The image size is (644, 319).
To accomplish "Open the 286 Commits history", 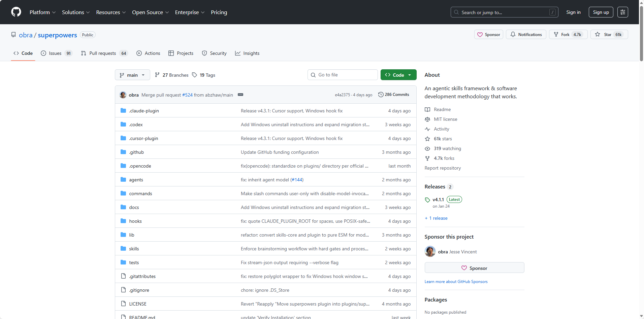I will (x=393, y=95).
